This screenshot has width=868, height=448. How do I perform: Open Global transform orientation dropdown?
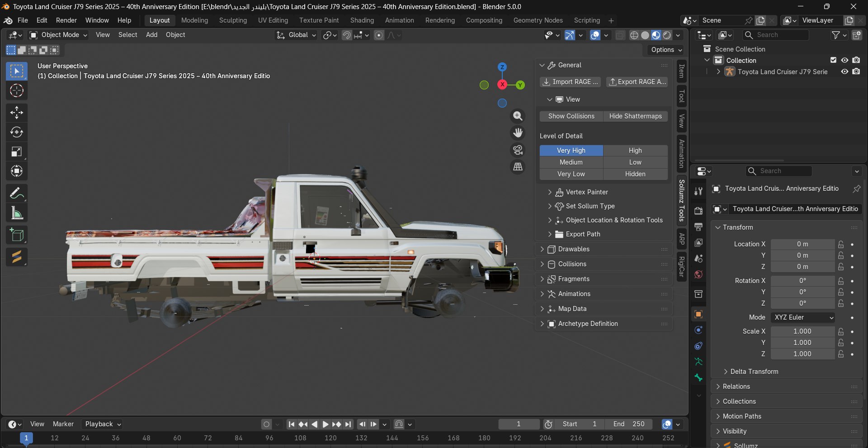click(x=296, y=35)
